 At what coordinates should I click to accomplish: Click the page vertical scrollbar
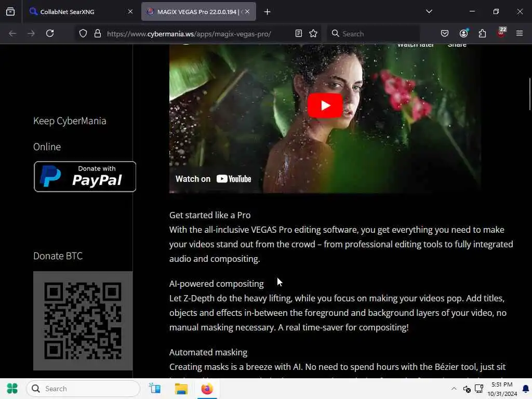pos(529,94)
